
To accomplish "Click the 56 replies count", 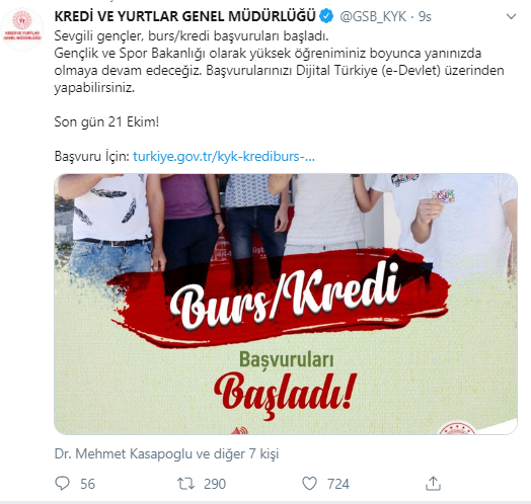I will coord(88,484).
